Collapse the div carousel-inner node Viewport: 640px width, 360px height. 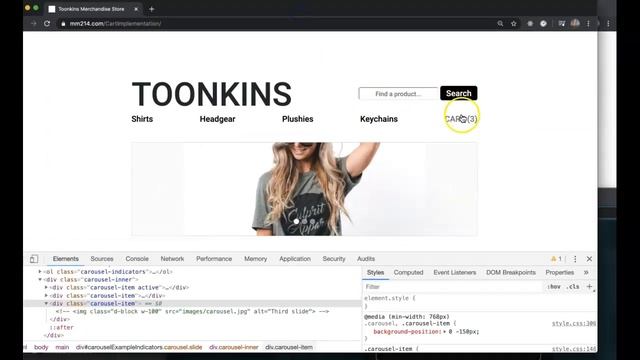pyautogui.click(x=40, y=280)
